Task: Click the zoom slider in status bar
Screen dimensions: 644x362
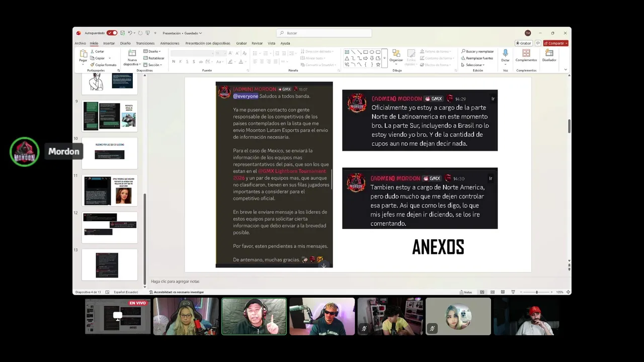Action: [536, 292]
